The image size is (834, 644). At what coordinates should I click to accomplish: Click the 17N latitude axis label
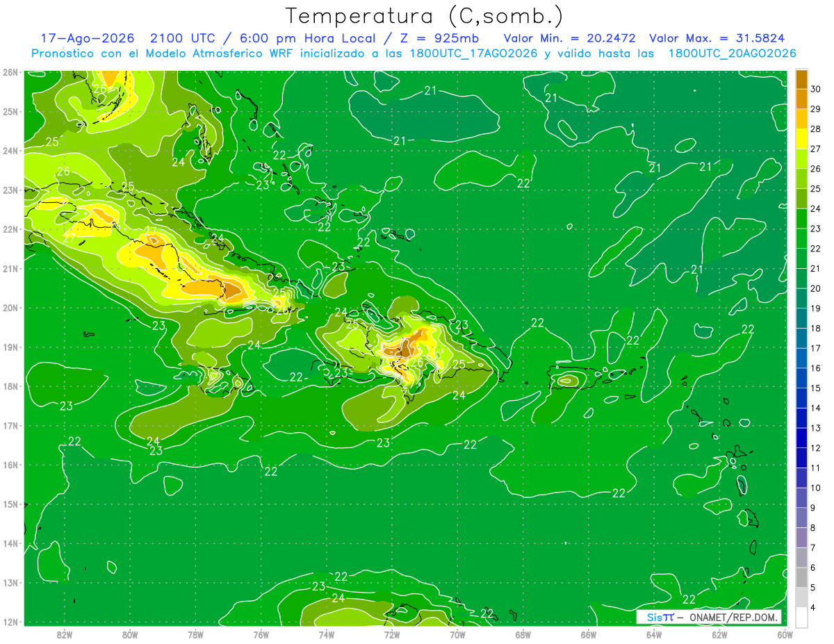[x=10, y=425]
